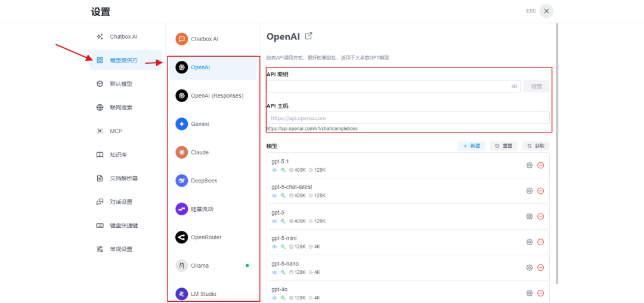Click the vision eye icon under gpt-5-nano
The height and width of the screenshot is (303, 644).
pos(274,272)
